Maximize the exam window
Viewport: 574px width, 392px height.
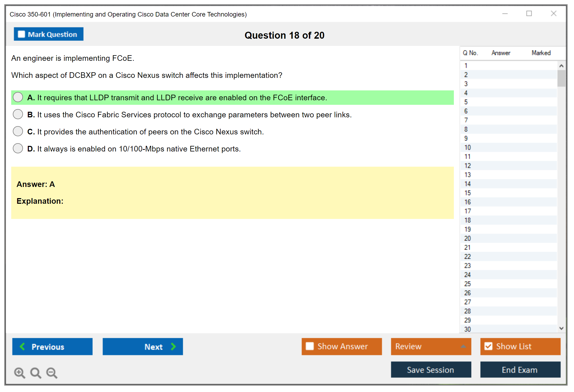point(529,14)
